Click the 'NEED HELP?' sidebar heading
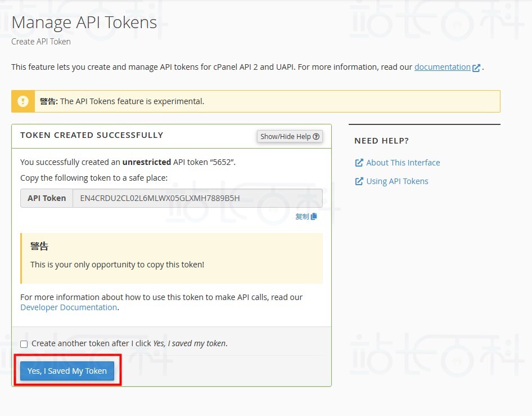This screenshot has height=416, width=532. point(382,141)
